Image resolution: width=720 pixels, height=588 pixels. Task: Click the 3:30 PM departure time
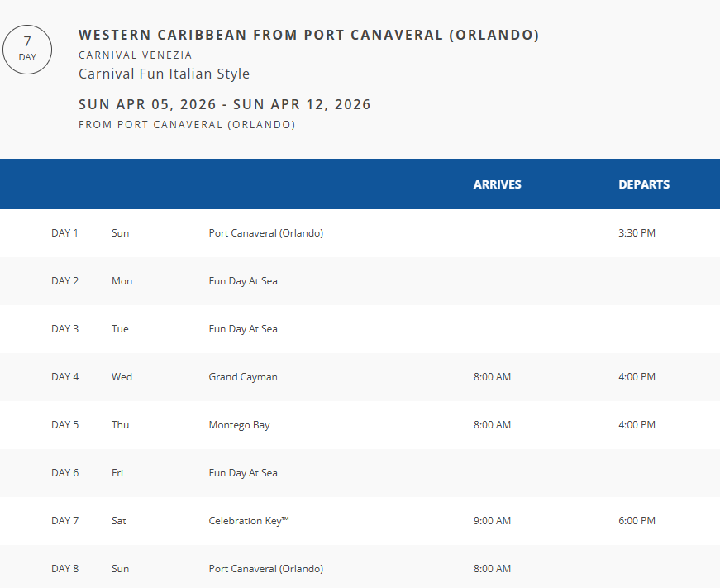click(637, 233)
